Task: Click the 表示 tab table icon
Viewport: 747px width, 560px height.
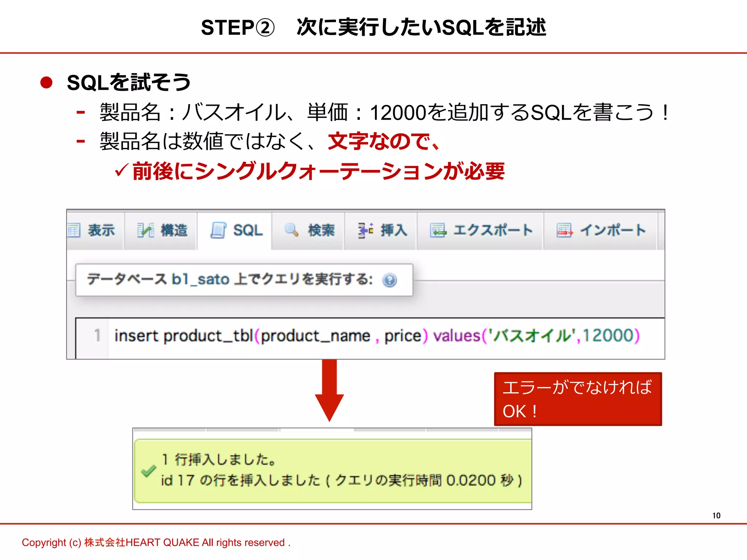Action: pyautogui.click(x=74, y=230)
